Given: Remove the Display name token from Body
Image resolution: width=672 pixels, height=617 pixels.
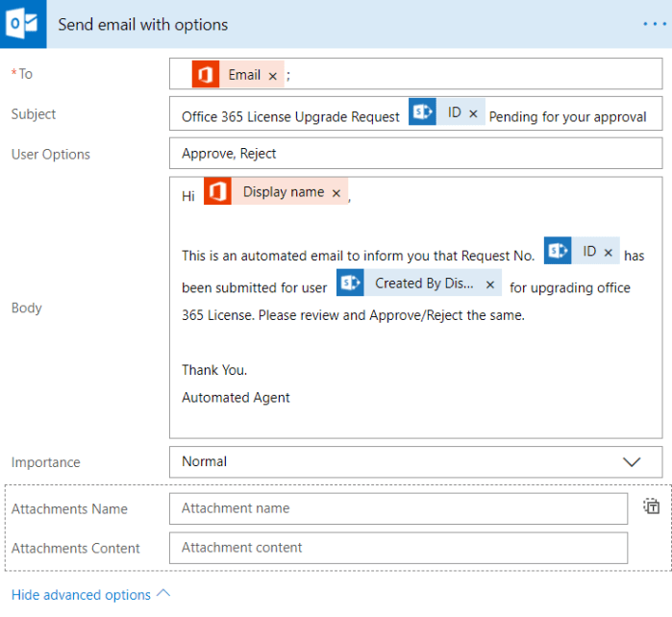Looking at the screenshot, I should point(336,194).
